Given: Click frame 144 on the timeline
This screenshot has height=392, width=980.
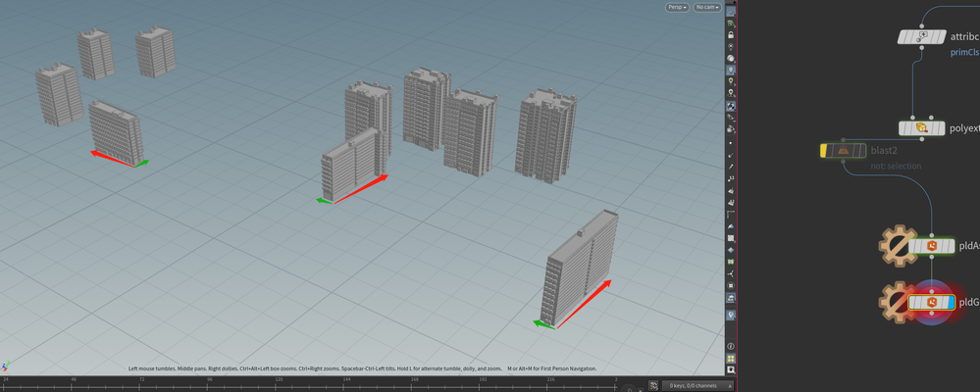Looking at the screenshot, I should [345, 379].
